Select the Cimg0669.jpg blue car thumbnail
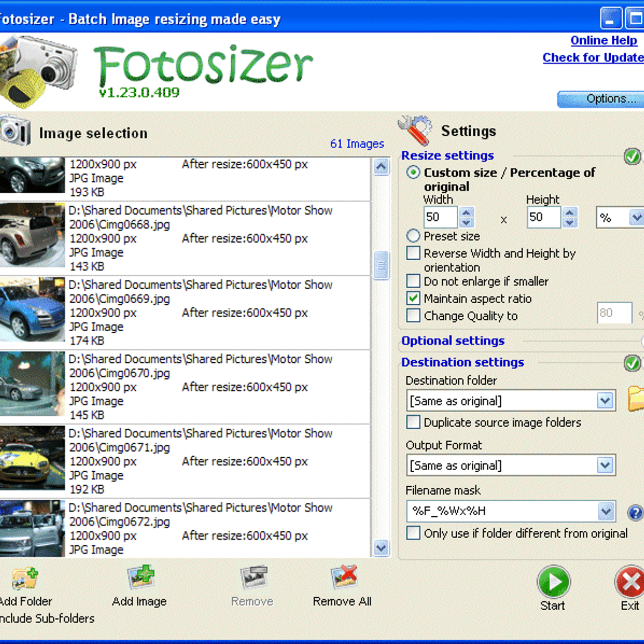Viewport: 644px width, 644px height. (32, 310)
